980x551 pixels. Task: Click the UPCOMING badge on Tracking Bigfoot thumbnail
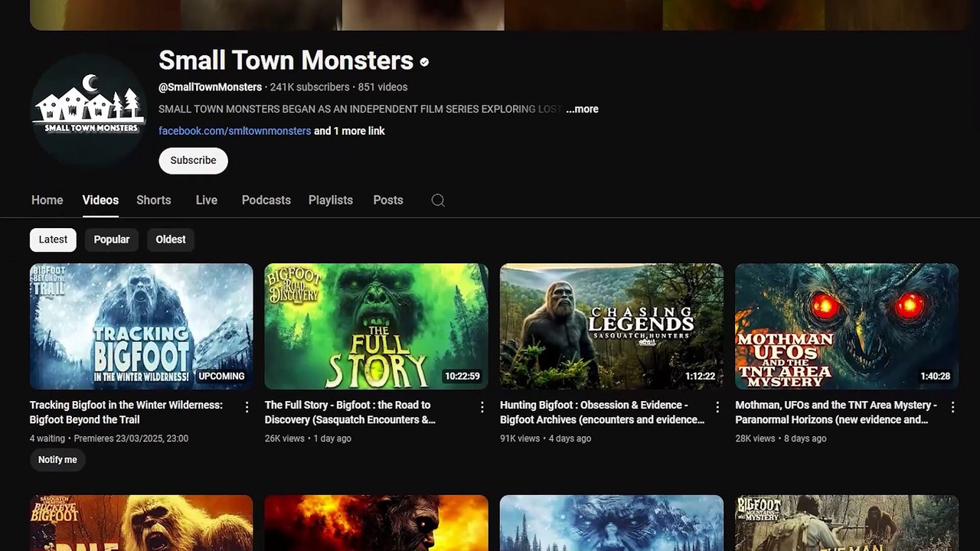click(221, 377)
